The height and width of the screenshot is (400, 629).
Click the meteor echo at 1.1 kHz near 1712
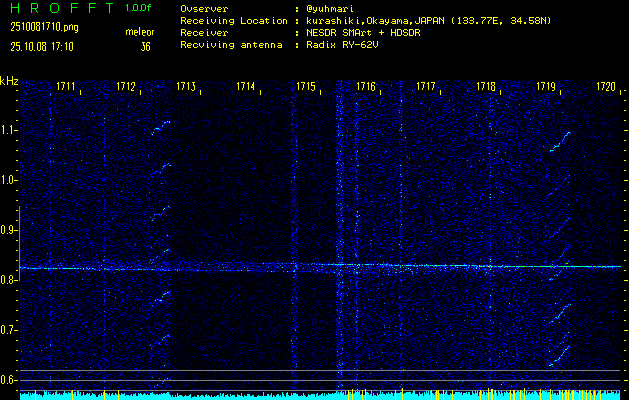point(161,127)
